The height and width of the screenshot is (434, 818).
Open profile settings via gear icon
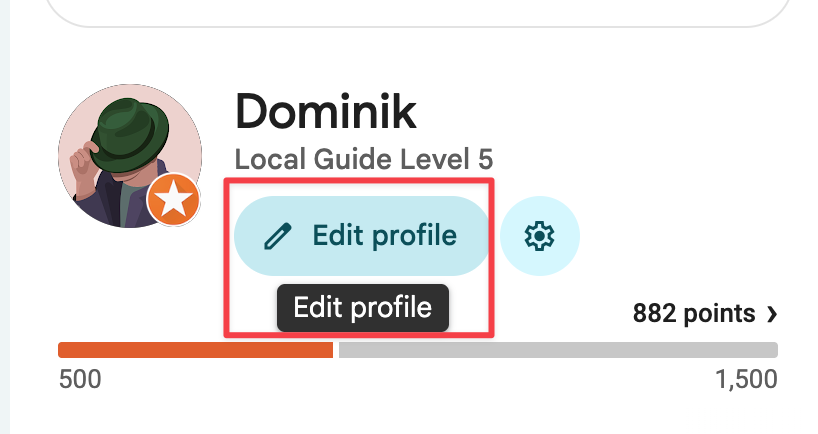pos(539,236)
